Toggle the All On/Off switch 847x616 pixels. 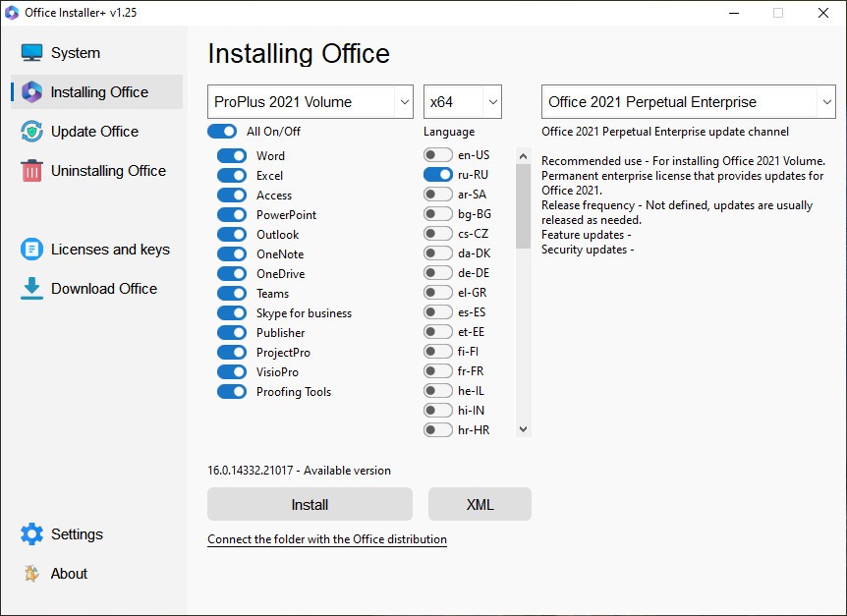click(222, 132)
